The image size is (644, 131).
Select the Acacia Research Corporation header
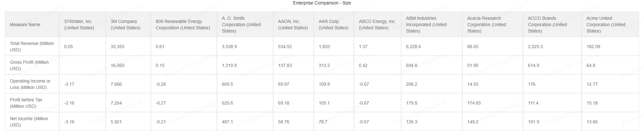pos(487,25)
